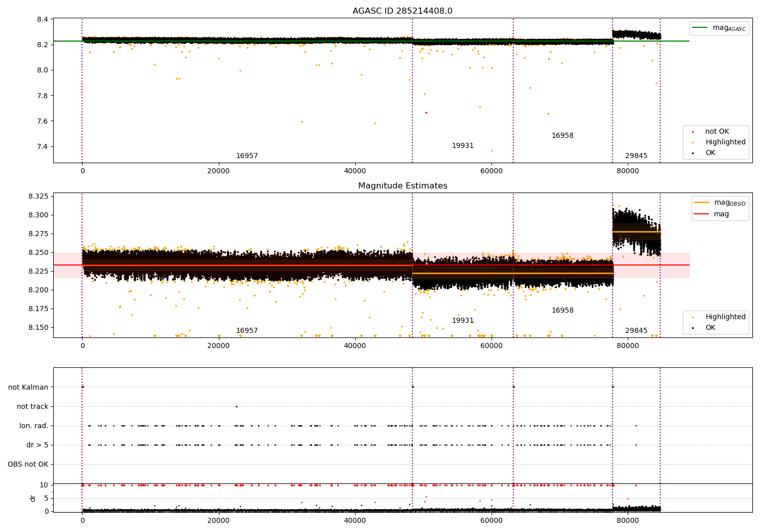The width and height of the screenshot is (760, 532).
Task: Select the 'OBS not OK' axis label
Action: [28, 465]
